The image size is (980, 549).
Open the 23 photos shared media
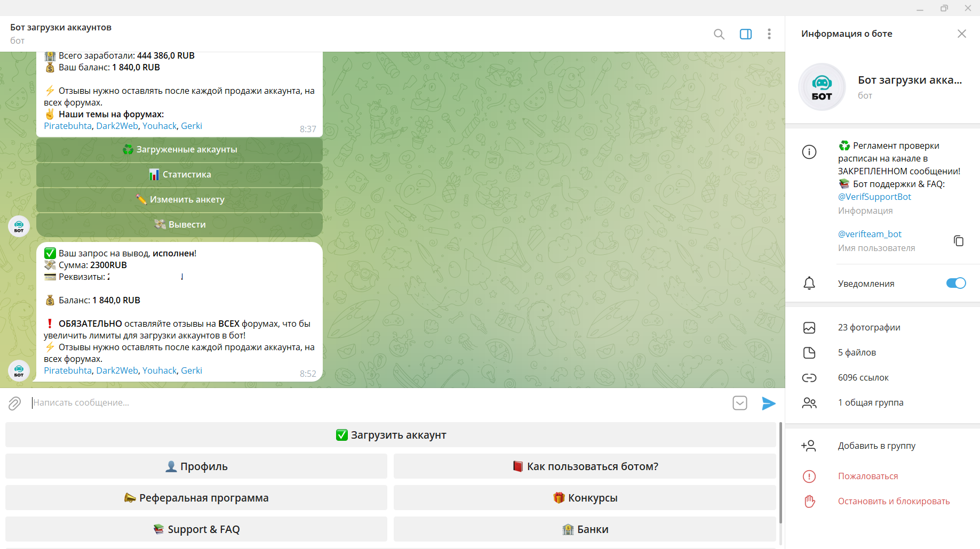point(869,328)
